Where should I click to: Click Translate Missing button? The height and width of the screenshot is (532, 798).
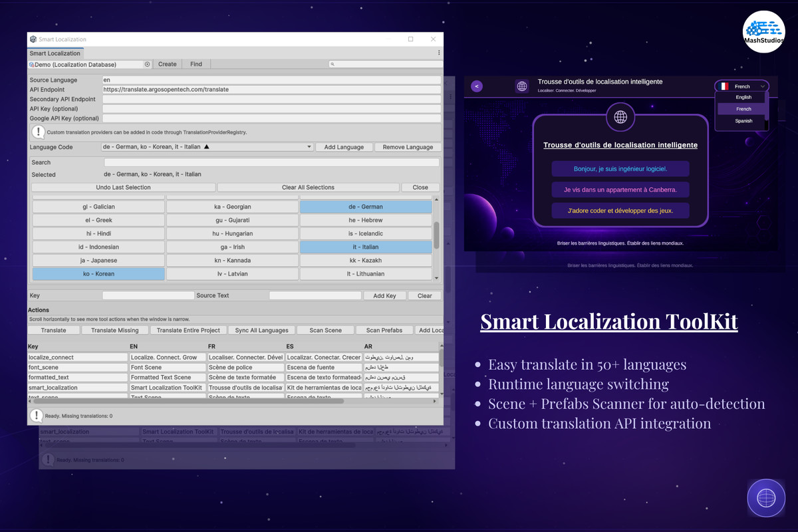[x=115, y=331]
